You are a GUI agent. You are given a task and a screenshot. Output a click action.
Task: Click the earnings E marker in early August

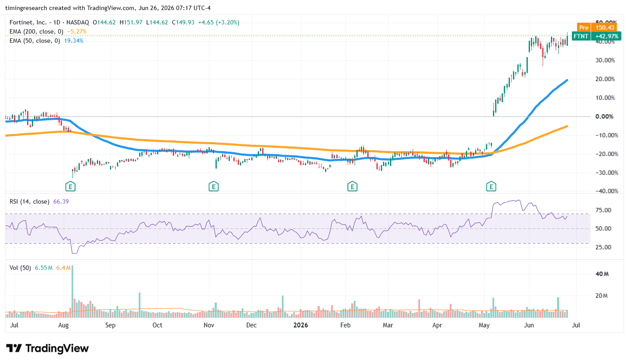tap(70, 187)
